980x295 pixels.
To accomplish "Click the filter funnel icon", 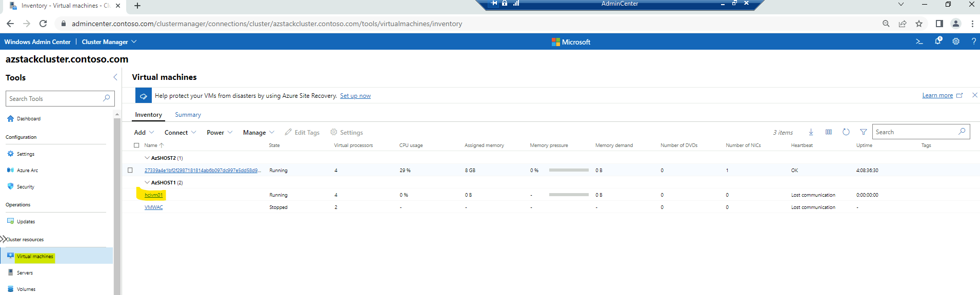I will pos(864,132).
